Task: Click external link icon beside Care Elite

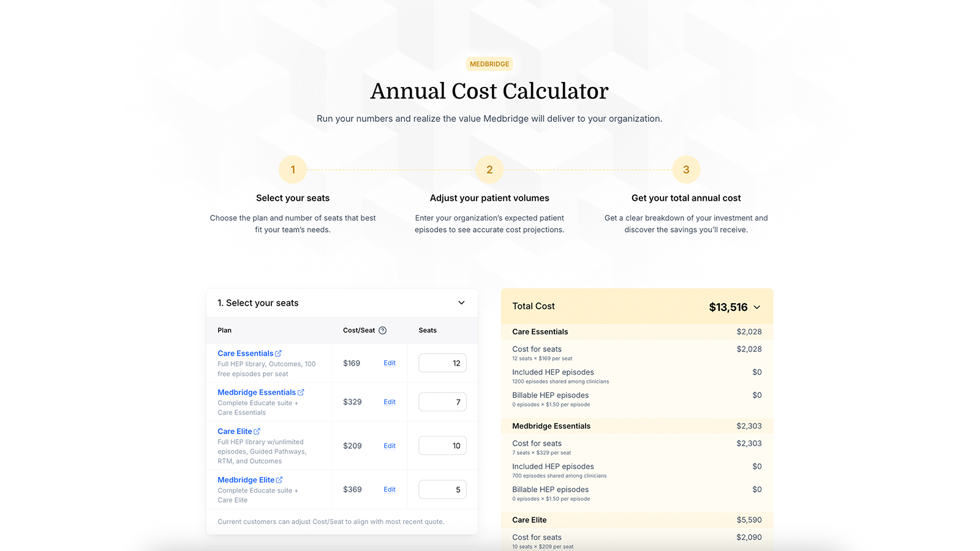Action: [257, 432]
